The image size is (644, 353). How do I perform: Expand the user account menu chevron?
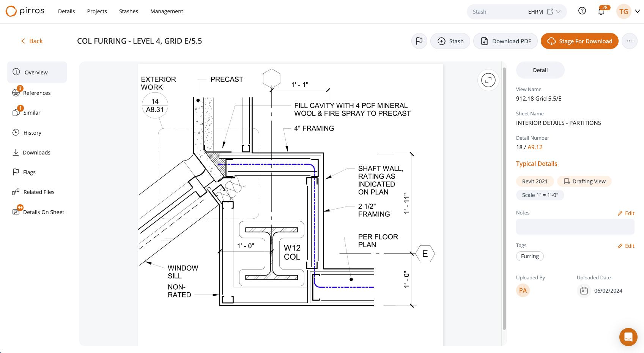tap(638, 11)
